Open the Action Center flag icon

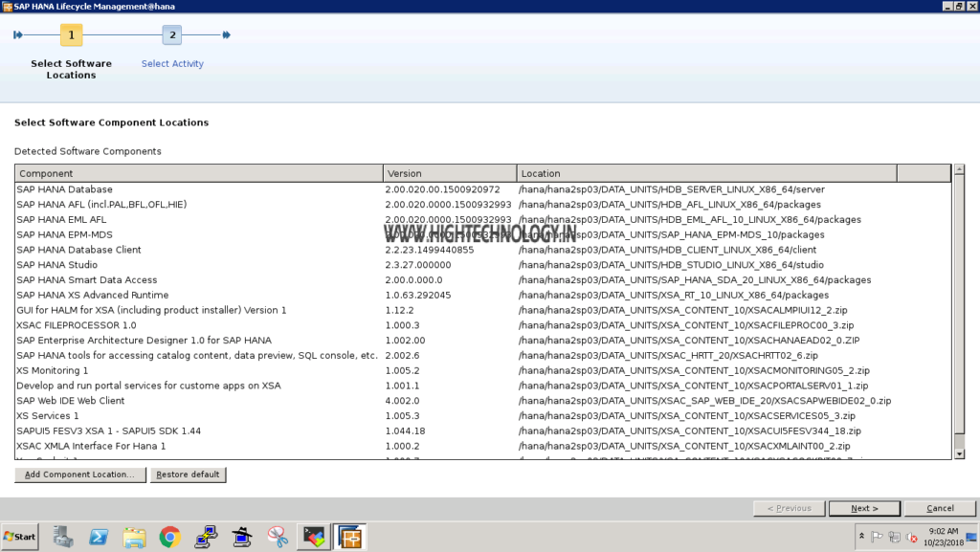(877, 537)
